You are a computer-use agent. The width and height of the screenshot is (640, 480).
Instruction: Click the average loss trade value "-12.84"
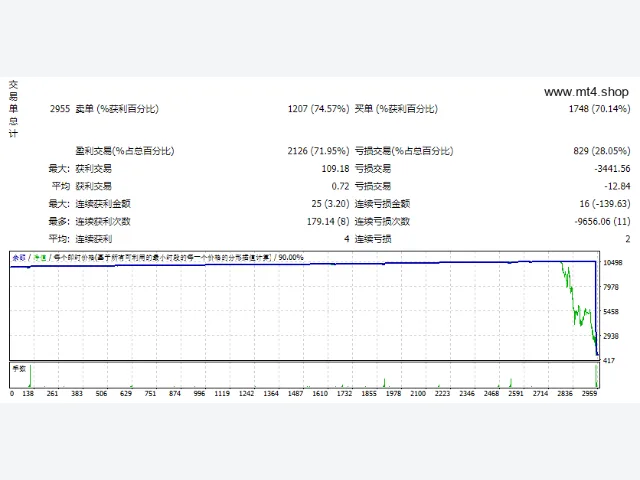coord(617,186)
